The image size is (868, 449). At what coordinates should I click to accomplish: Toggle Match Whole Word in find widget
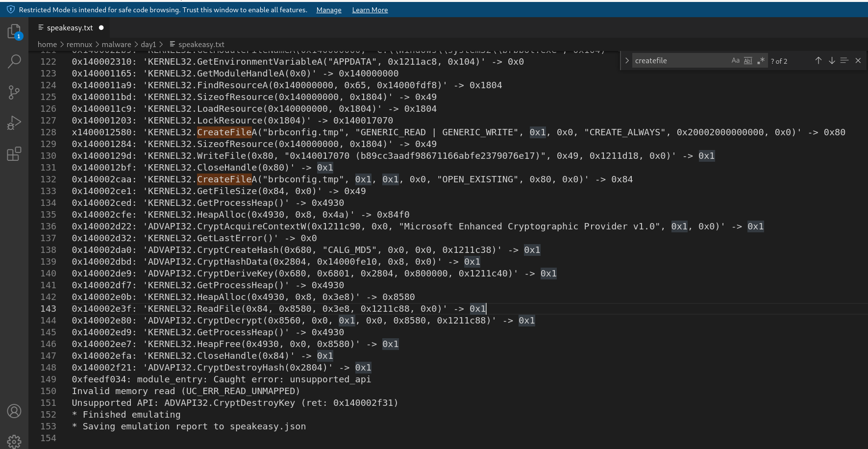click(x=748, y=61)
